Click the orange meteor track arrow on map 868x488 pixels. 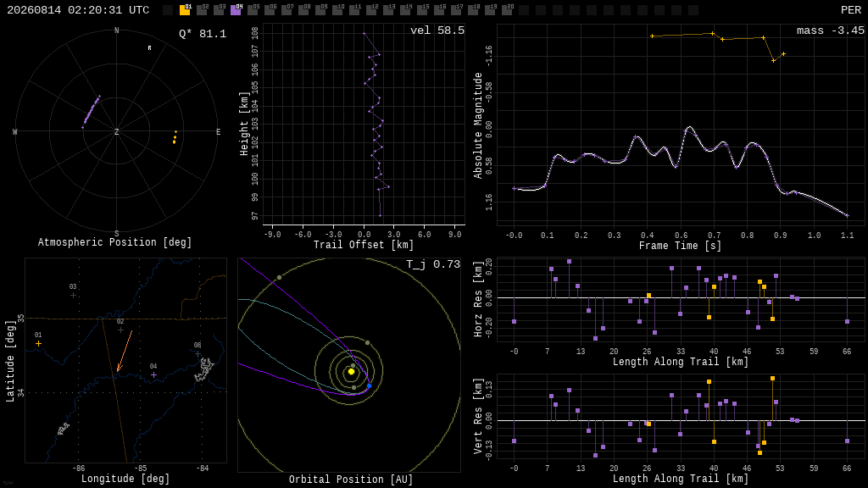click(125, 352)
